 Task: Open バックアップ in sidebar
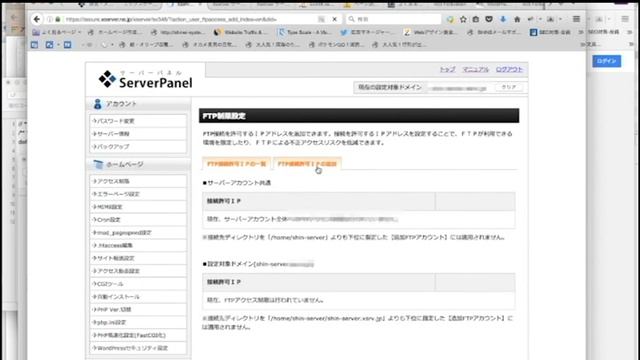(x=138, y=147)
